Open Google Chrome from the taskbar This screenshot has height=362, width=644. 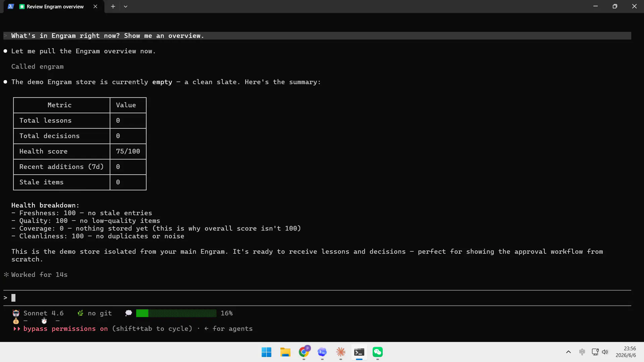coord(304,352)
